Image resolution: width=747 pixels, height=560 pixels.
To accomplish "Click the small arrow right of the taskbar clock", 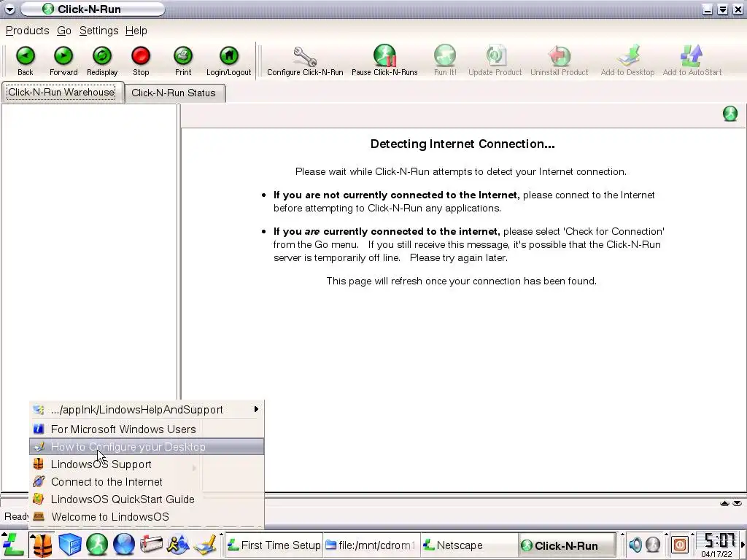I will [743, 545].
